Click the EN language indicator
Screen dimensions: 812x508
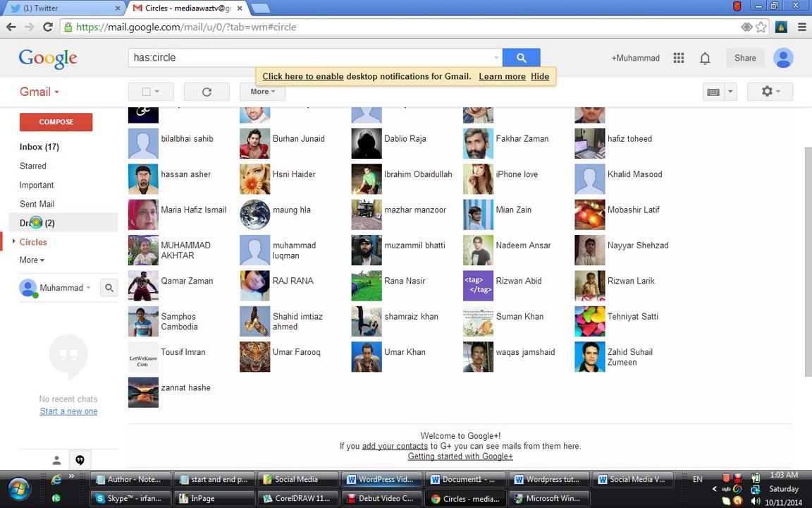(x=698, y=479)
